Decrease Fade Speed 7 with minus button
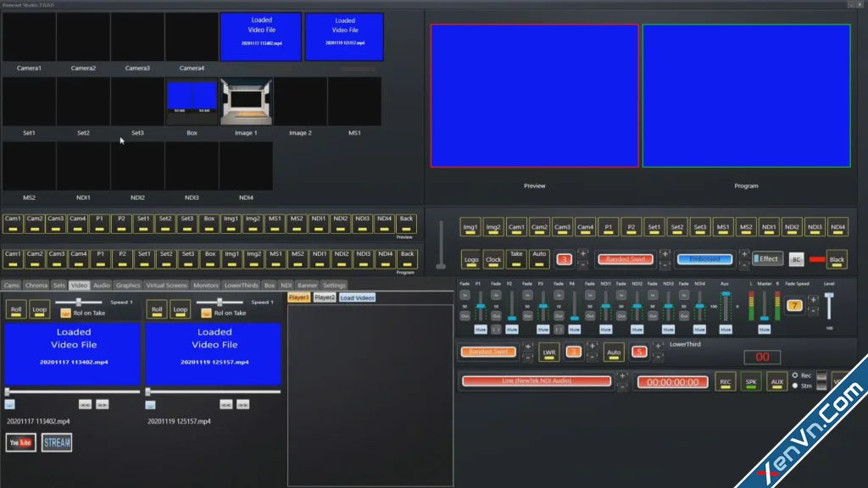This screenshot has width=868, height=488. [813, 310]
